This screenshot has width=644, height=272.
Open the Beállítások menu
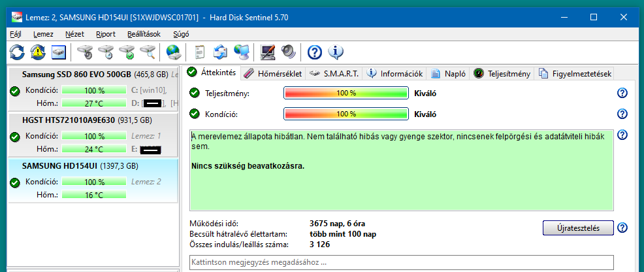[144, 34]
